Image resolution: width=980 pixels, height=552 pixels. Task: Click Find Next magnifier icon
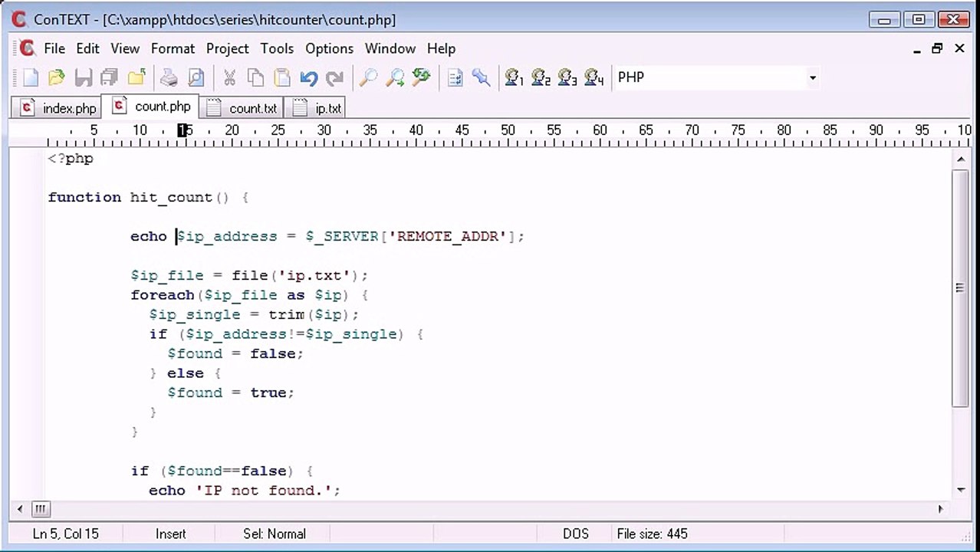tap(394, 77)
